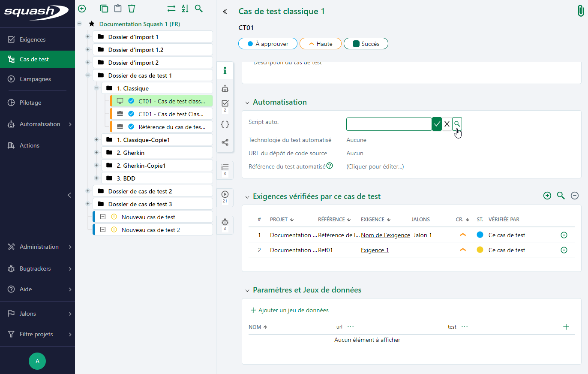The height and width of the screenshot is (374, 588).
Task: Click the delete trash icon above the tree
Action: pos(132,8)
